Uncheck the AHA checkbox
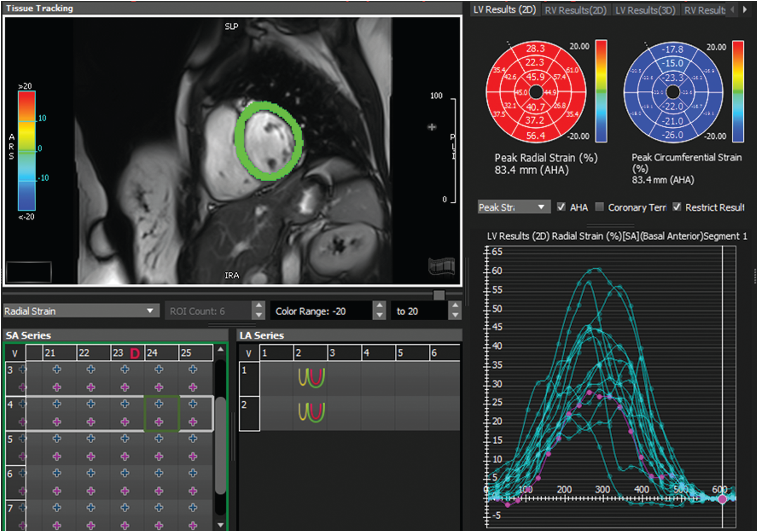Screen dimensions: 758x532 [561, 207]
